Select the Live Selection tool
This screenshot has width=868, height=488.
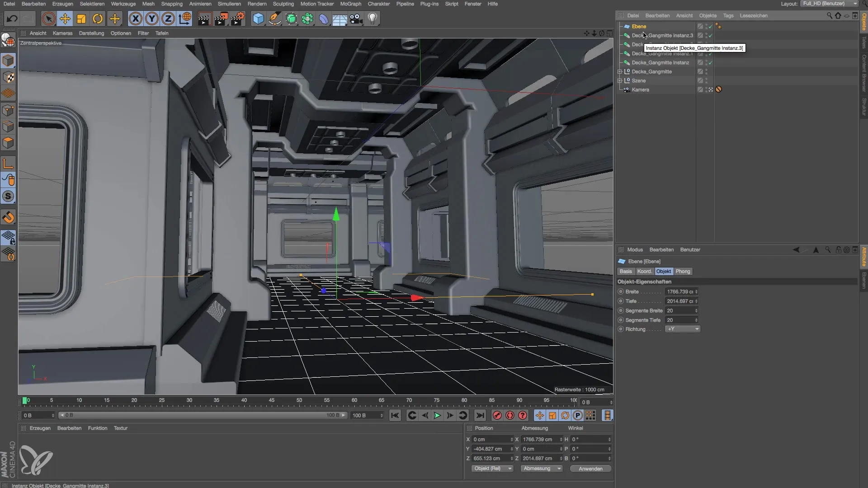[48, 19]
